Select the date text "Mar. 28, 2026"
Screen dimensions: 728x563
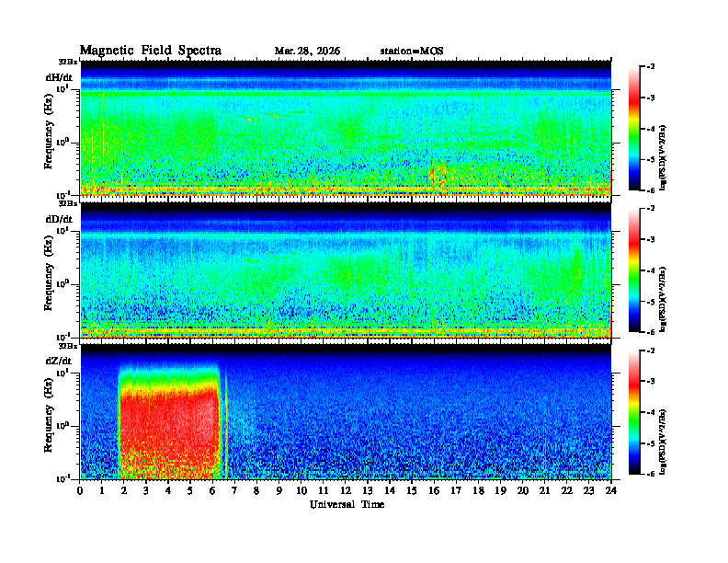tap(307, 52)
